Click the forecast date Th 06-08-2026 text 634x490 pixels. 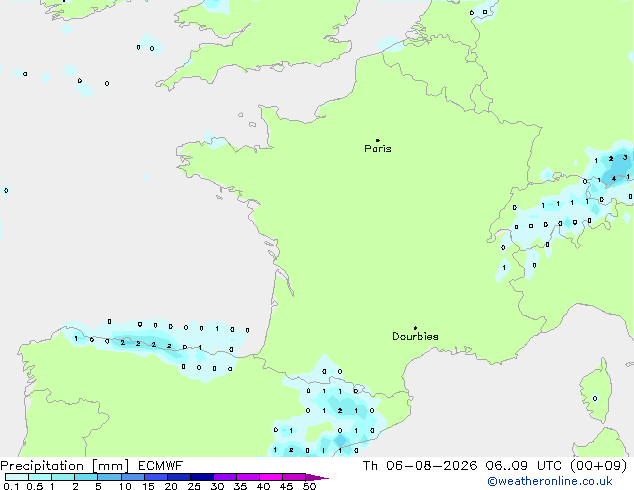[x=420, y=466]
